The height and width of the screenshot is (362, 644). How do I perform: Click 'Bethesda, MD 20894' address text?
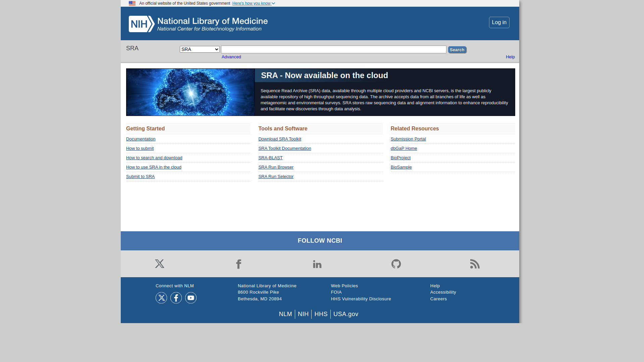coord(260,299)
